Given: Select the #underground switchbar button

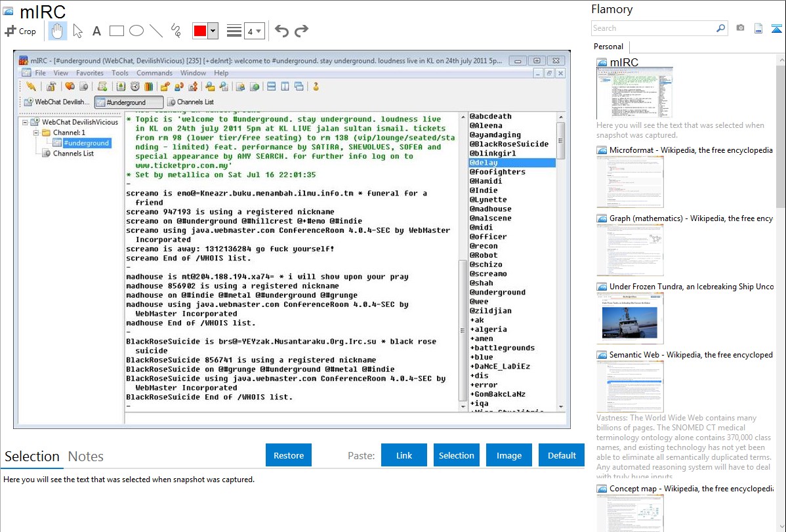Looking at the screenshot, I should click(129, 102).
